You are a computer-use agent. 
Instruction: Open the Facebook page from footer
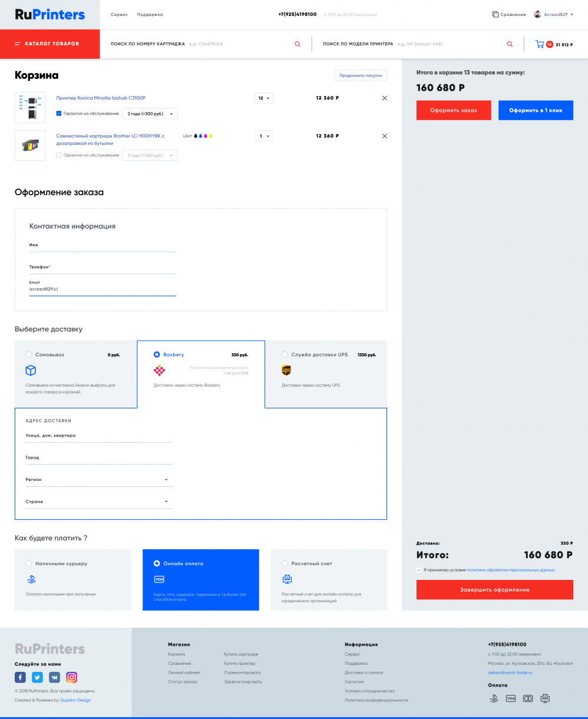coord(20,677)
